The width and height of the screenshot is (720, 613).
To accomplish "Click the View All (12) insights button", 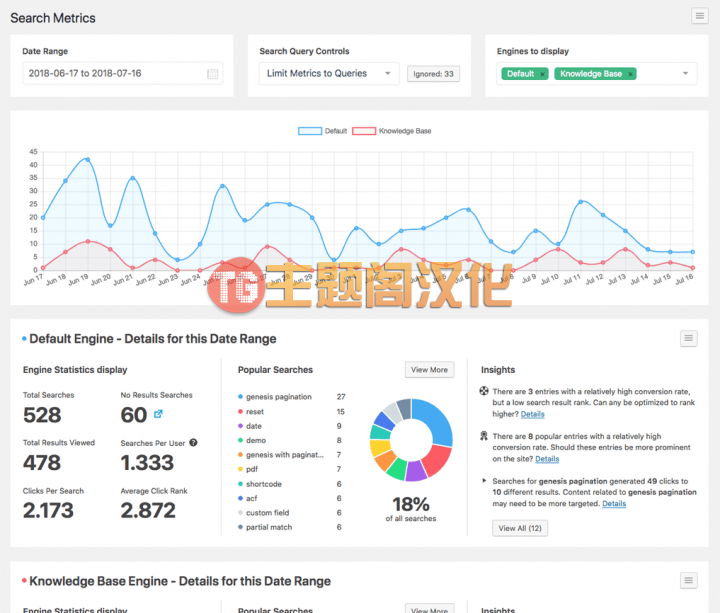I will [x=520, y=528].
